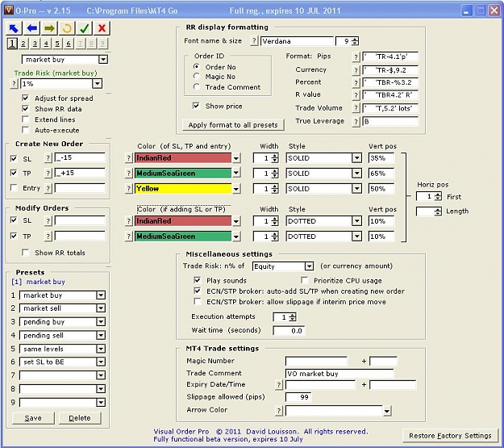504x448 pixels.
Task: Open the SOLID style dropdown for Yellow line
Action: click(356, 189)
